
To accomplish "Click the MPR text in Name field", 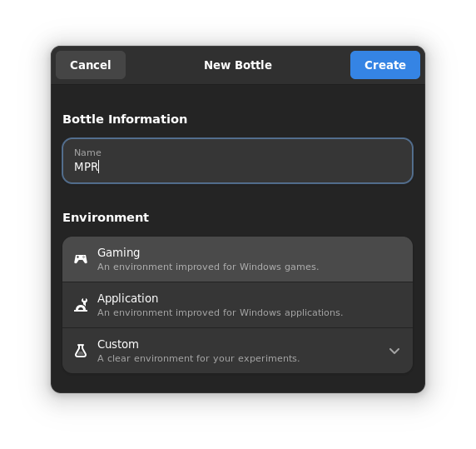I will tap(87, 167).
